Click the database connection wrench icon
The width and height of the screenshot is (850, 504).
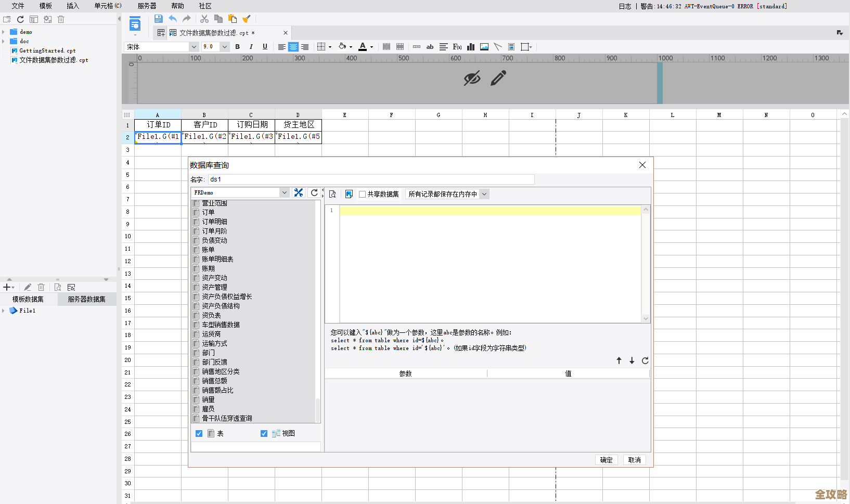[299, 192]
